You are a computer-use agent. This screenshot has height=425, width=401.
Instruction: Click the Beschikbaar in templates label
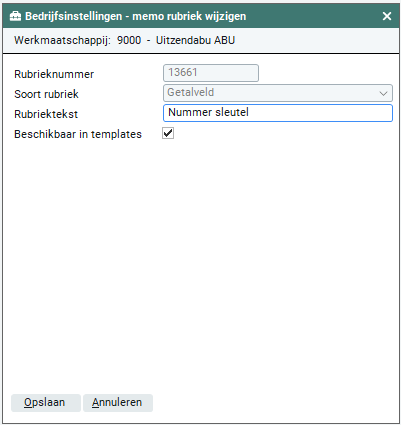(x=78, y=134)
